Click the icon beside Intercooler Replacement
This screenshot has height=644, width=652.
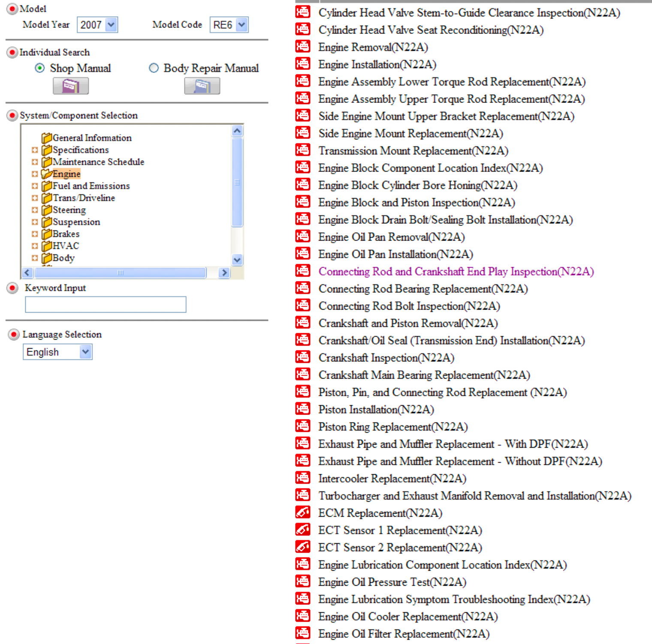302,478
